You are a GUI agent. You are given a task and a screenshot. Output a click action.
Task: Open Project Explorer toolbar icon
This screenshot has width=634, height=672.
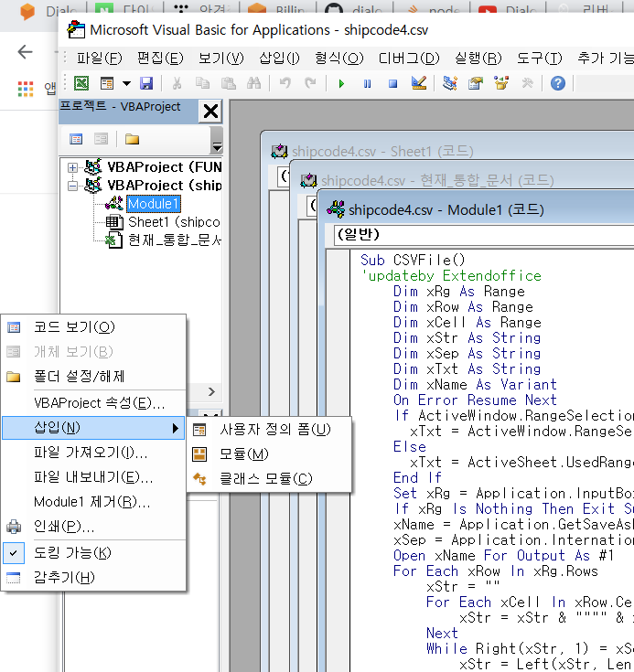click(x=449, y=83)
